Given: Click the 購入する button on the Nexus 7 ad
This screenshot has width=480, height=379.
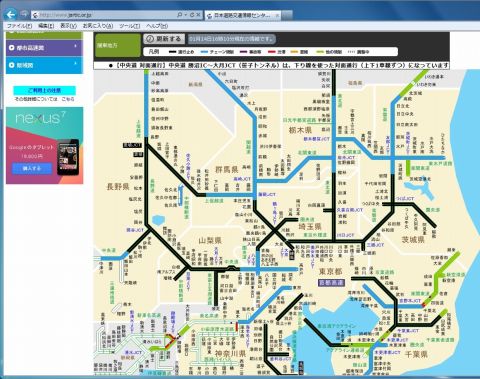Looking at the screenshot, I should (x=32, y=168).
